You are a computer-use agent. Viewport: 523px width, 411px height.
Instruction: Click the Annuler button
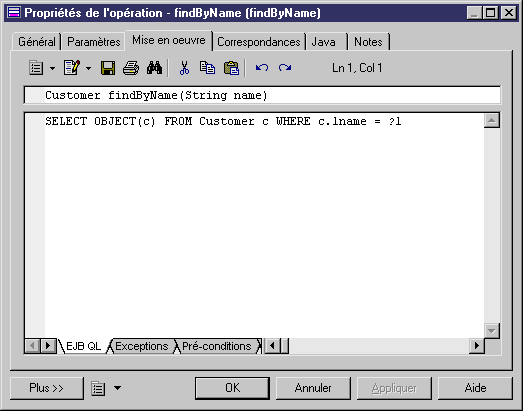coord(313,388)
